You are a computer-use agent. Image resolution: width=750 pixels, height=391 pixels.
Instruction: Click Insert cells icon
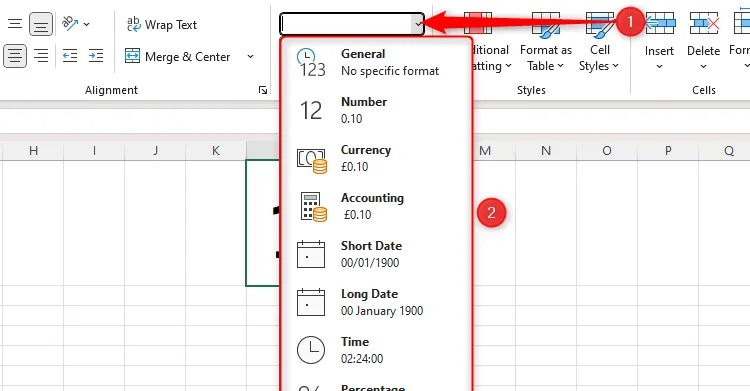(660, 23)
